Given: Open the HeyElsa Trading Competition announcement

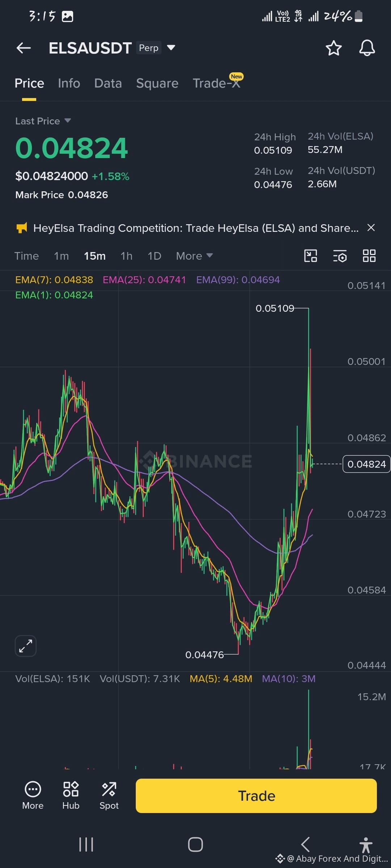Looking at the screenshot, I should tap(196, 228).
